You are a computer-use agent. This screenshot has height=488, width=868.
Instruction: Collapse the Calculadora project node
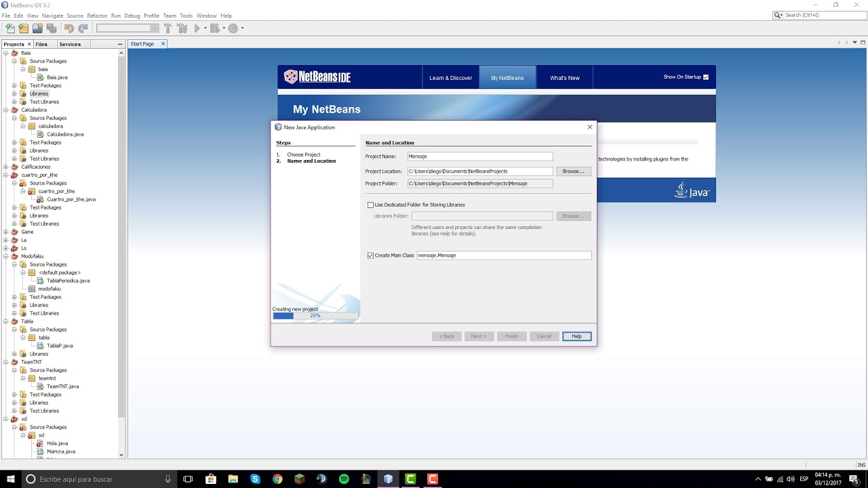tap(5, 110)
